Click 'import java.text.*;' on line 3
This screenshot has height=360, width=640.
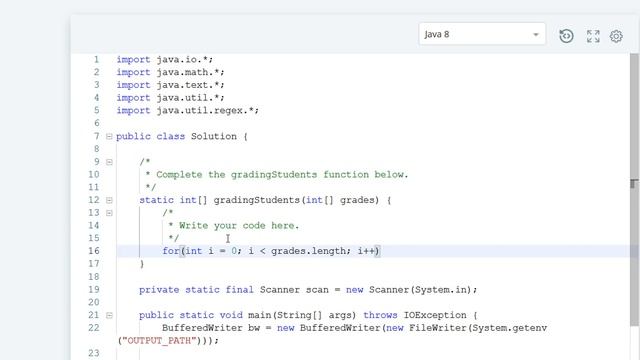click(170, 85)
